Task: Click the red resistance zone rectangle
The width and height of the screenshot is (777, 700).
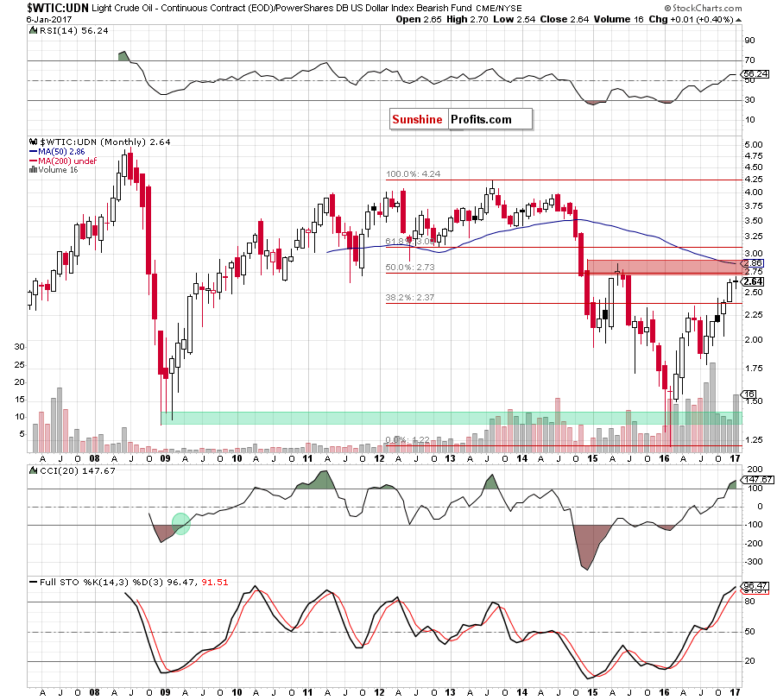Action: pyautogui.click(x=665, y=267)
